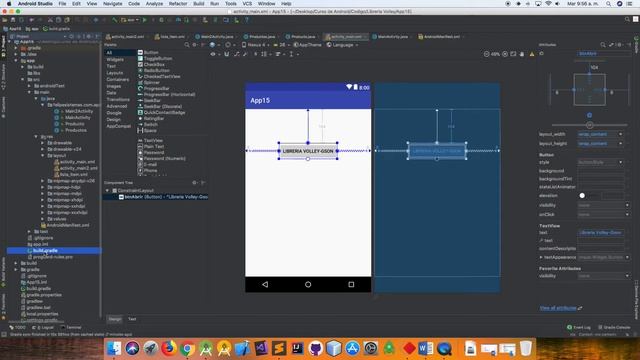Open the Nexus 4 device dropdown
The image size is (640, 360).
tap(255, 45)
